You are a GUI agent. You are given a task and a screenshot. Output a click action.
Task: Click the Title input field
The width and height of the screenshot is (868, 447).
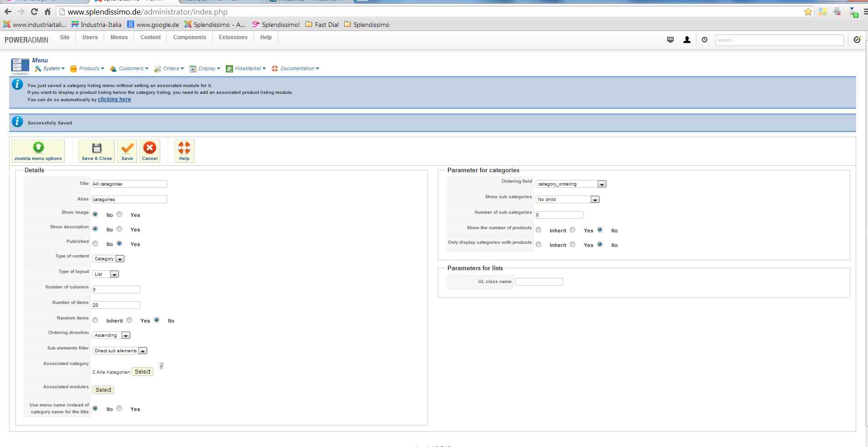(130, 184)
